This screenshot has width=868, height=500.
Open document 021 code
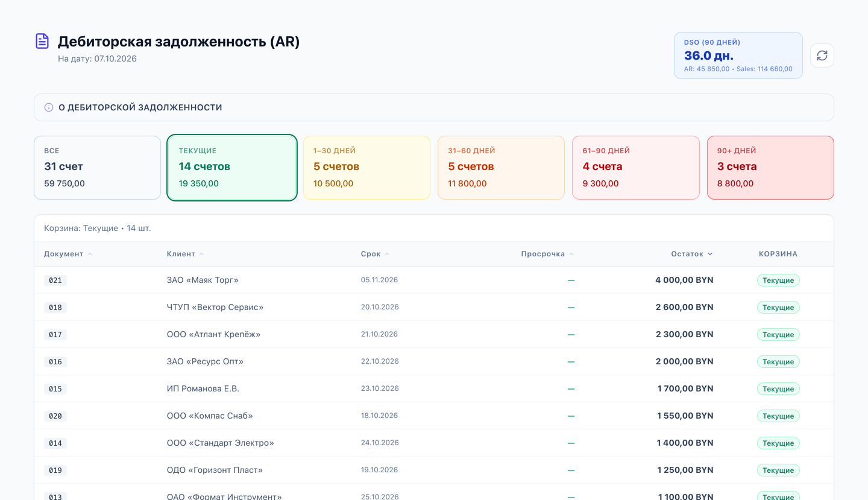coord(55,280)
